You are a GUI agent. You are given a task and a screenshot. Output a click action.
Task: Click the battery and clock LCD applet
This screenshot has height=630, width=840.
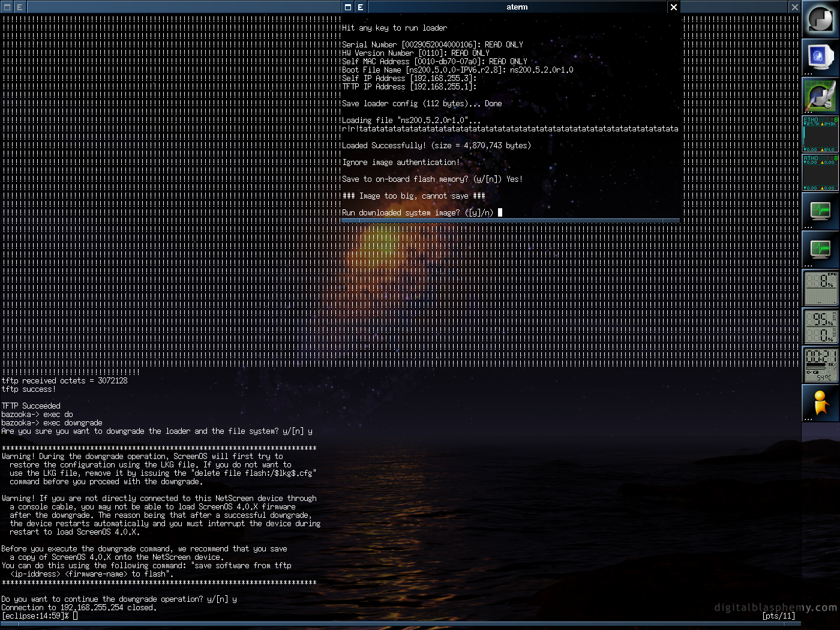pyautogui.click(x=821, y=365)
